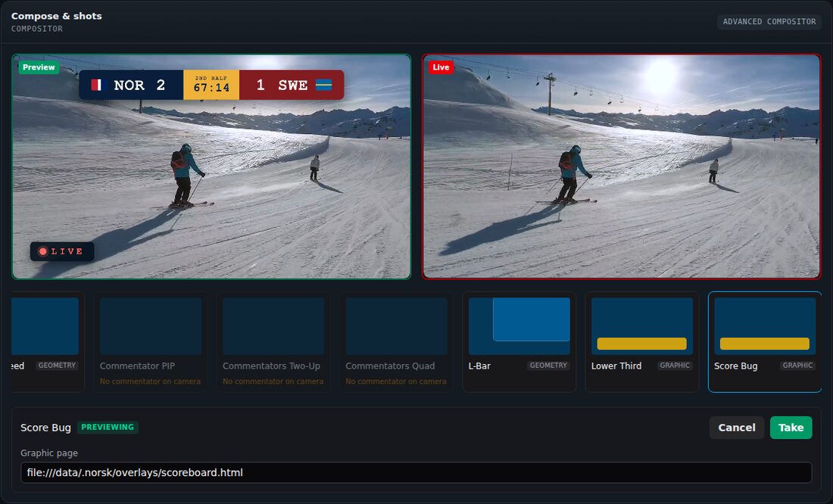Click "No commentator on camera" under Commentator PIP

click(151, 381)
